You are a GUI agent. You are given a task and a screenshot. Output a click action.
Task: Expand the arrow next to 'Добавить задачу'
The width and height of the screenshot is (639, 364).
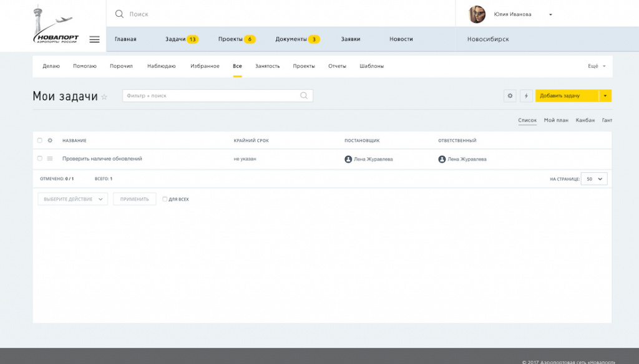click(x=605, y=96)
